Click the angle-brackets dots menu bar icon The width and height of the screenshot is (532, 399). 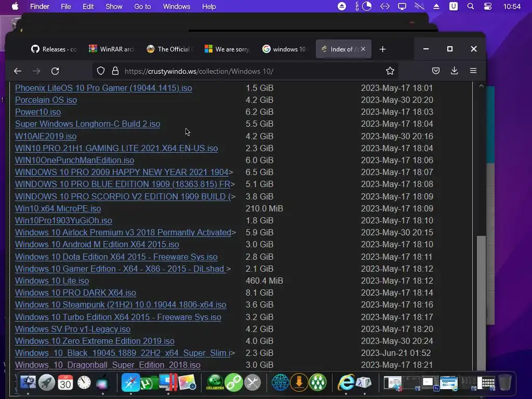[385, 6]
